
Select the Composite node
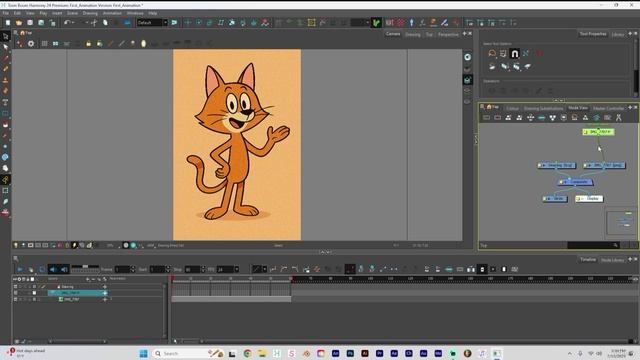(x=576, y=182)
